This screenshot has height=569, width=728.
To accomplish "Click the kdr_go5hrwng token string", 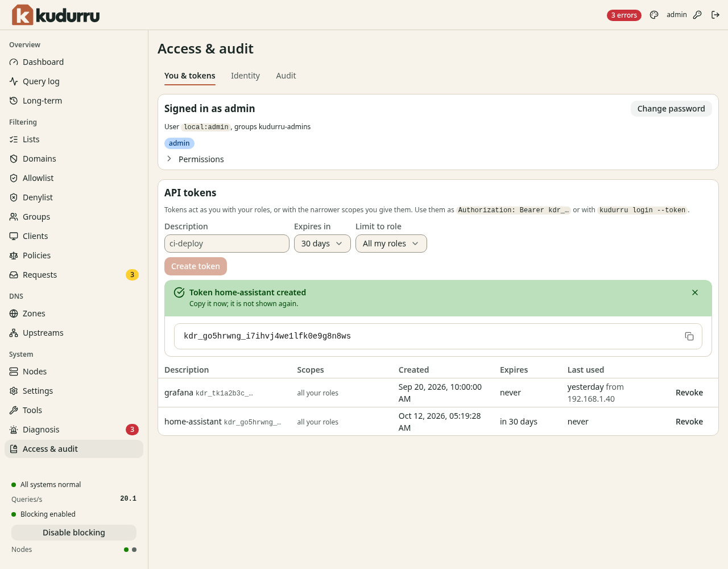I will (267, 336).
